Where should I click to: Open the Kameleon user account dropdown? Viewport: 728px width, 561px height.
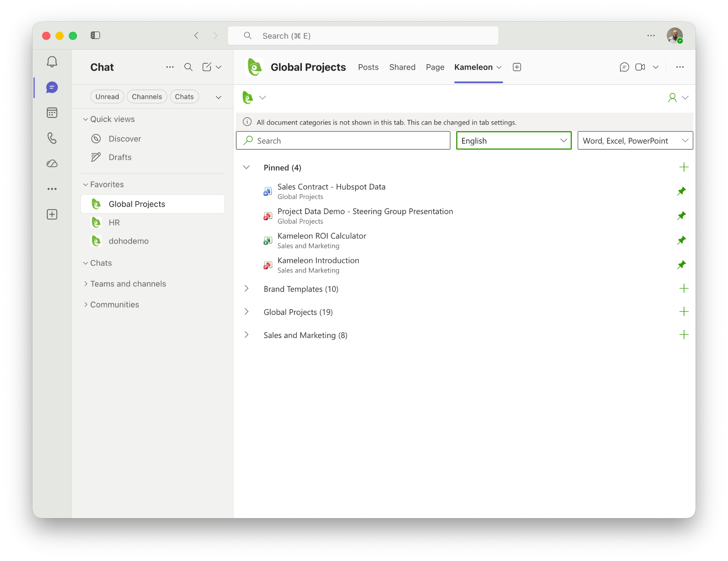pos(678,98)
